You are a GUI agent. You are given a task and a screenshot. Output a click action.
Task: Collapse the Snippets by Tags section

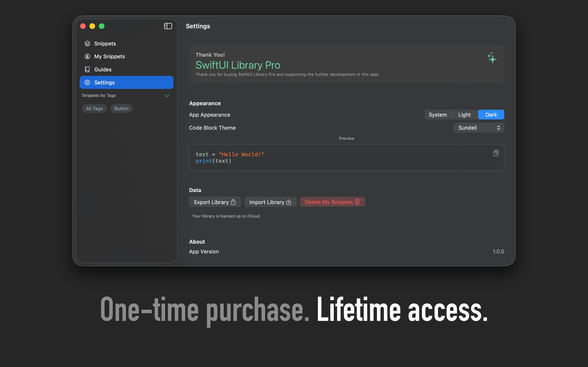(167, 96)
